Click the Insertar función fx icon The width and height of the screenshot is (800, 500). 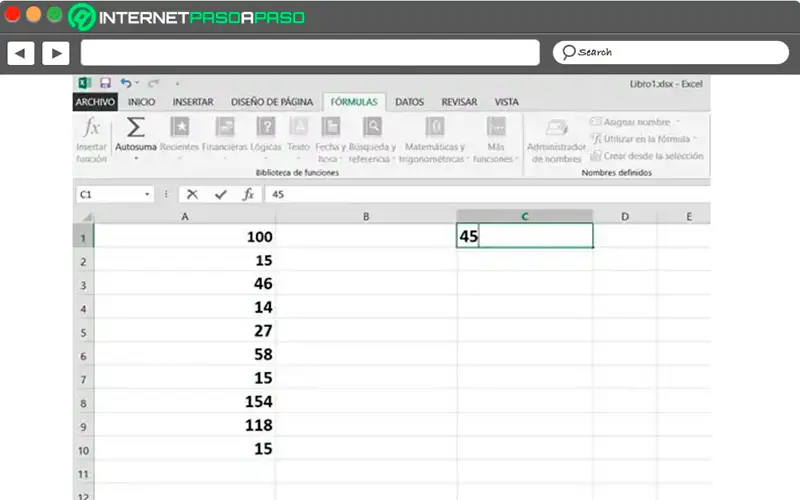click(92, 127)
